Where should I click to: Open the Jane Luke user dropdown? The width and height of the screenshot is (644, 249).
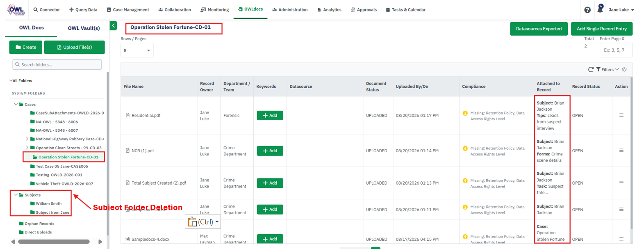621,10
